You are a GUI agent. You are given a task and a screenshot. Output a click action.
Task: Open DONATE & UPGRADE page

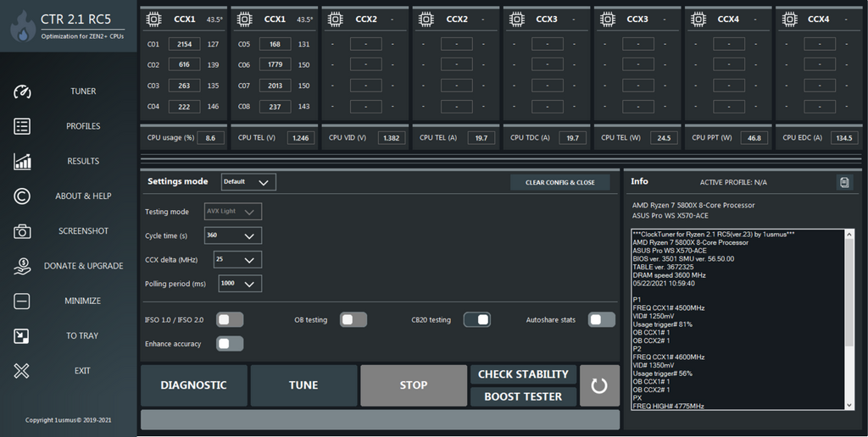pyautogui.click(x=83, y=266)
